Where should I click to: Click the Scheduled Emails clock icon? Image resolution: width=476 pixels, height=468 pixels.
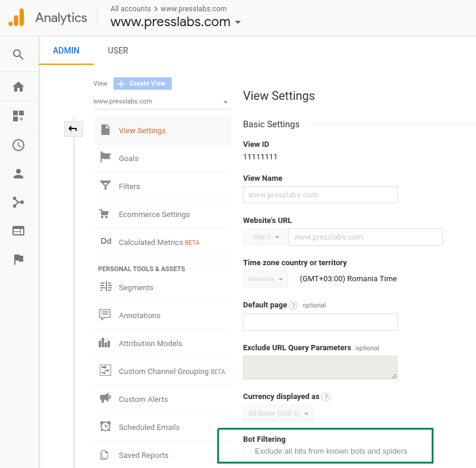point(106,427)
